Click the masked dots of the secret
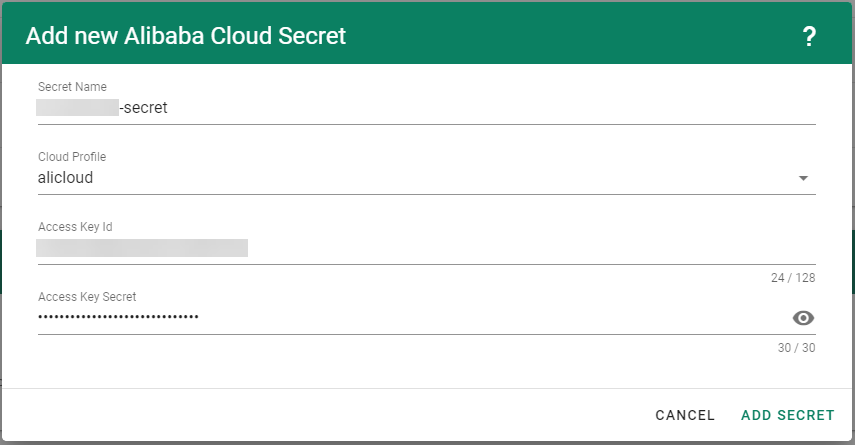Screen dimensions: 855x445 click(118, 318)
